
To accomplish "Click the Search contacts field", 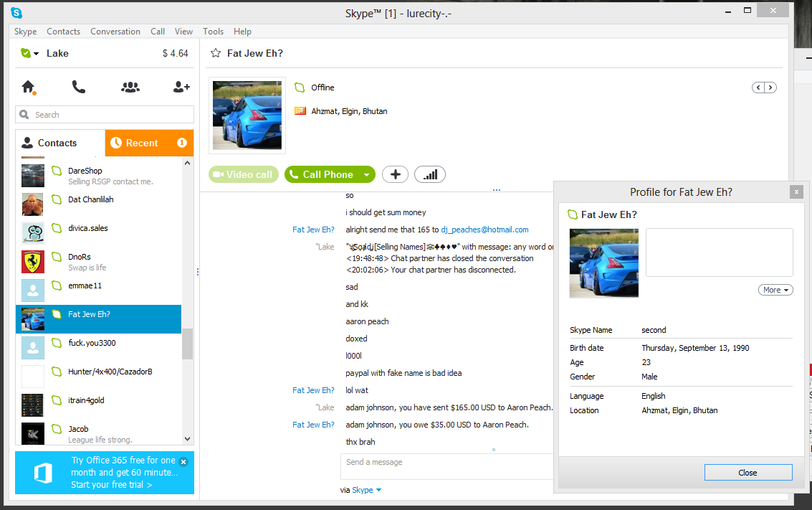I will coord(105,115).
